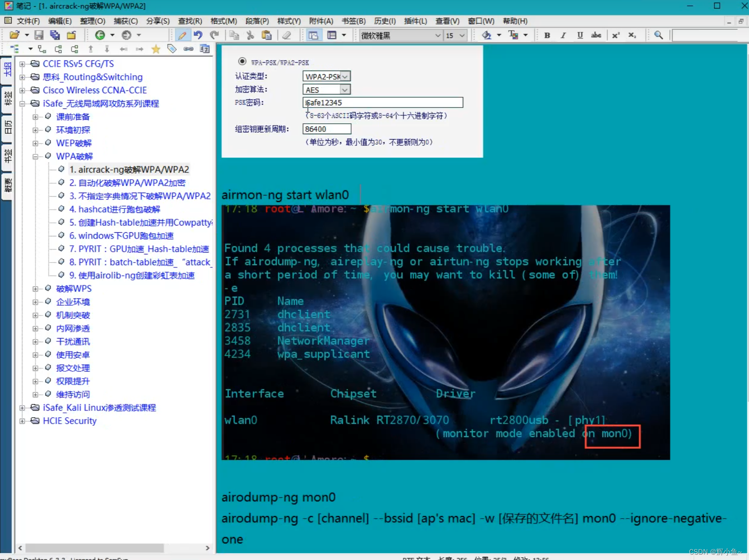Select note 2. 自动化破解WPA/WPA2加密

coord(127,183)
